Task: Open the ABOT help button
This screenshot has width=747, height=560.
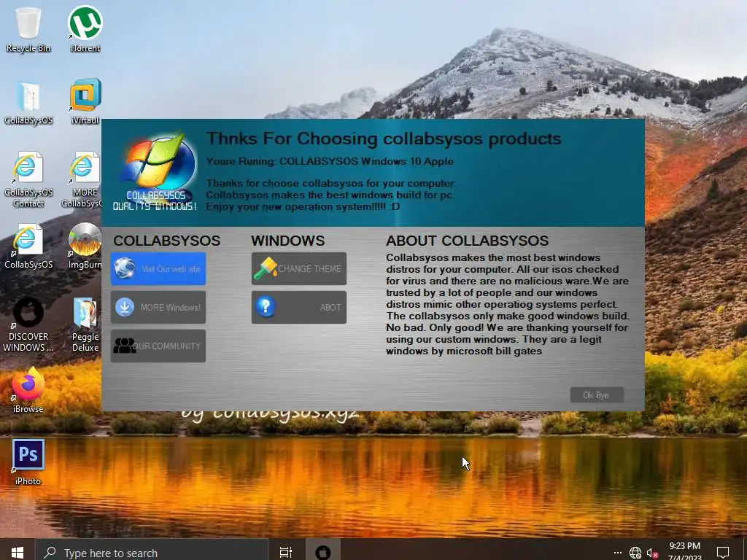Action: coord(298,307)
